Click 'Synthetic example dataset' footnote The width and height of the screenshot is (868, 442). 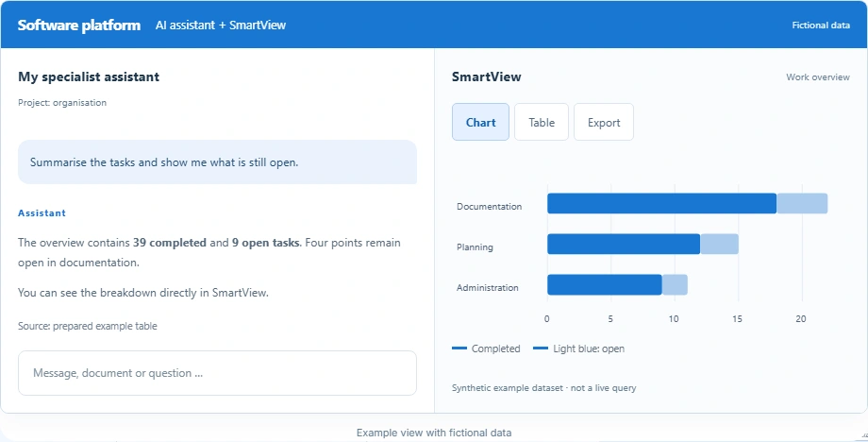tap(543, 388)
